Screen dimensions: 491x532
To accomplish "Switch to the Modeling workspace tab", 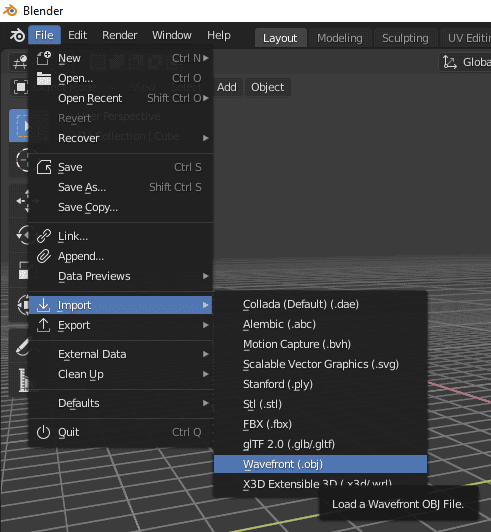I will pyautogui.click(x=340, y=38).
